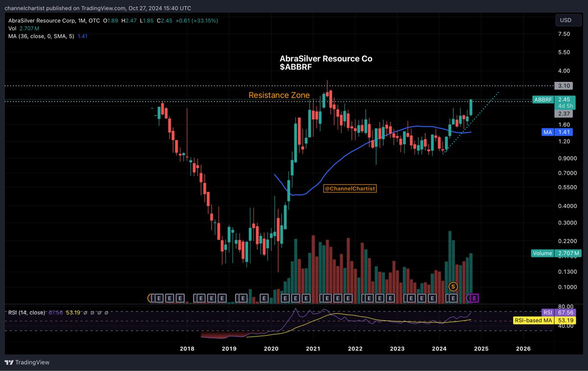Click the 2022 label on the time axis
The width and height of the screenshot is (588, 371).
coord(355,348)
